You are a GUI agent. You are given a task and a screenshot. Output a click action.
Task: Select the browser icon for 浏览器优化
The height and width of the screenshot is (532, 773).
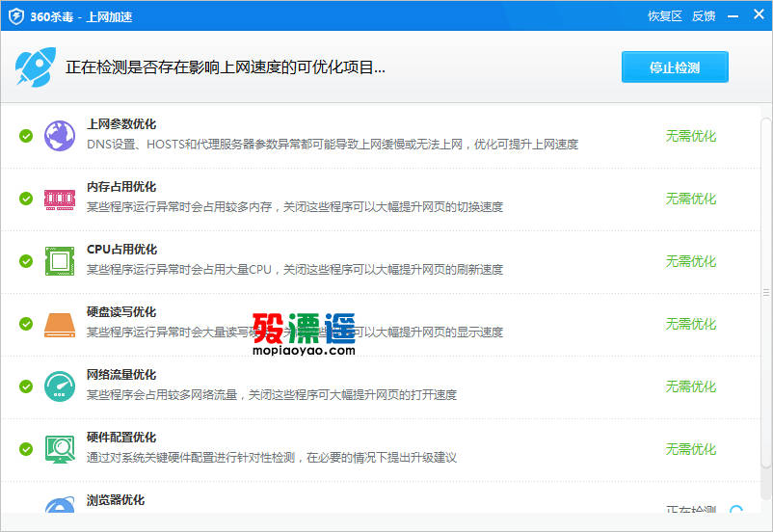60,505
